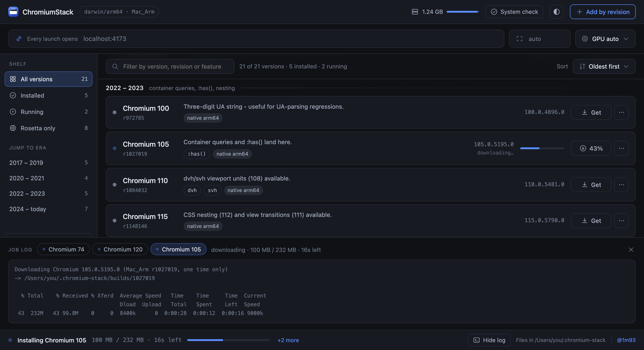
Task: Open Add by revision
Action: click(x=603, y=12)
